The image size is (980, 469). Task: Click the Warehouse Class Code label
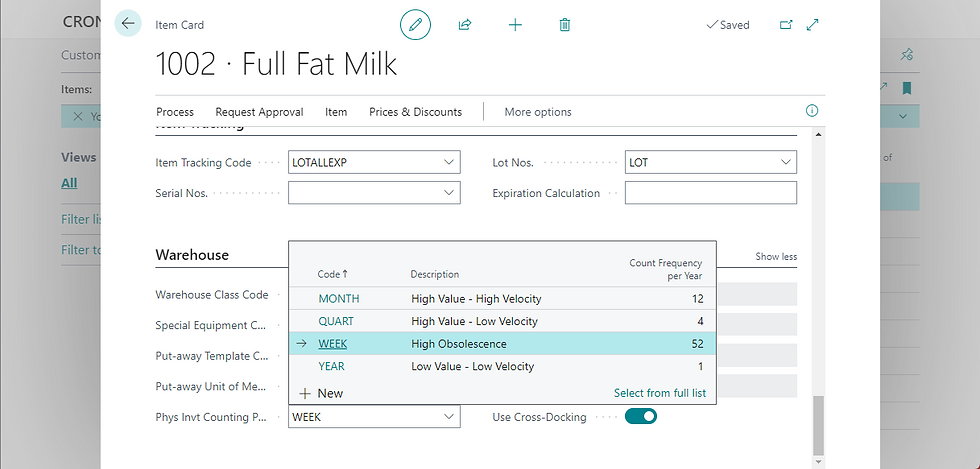pyautogui.click(x=212, y=295)
